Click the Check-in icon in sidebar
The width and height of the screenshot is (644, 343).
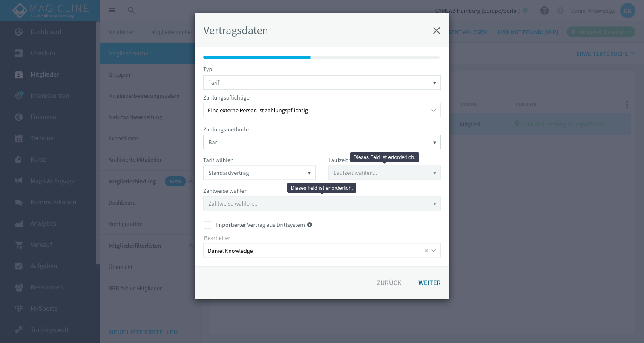tap(19, 53)
